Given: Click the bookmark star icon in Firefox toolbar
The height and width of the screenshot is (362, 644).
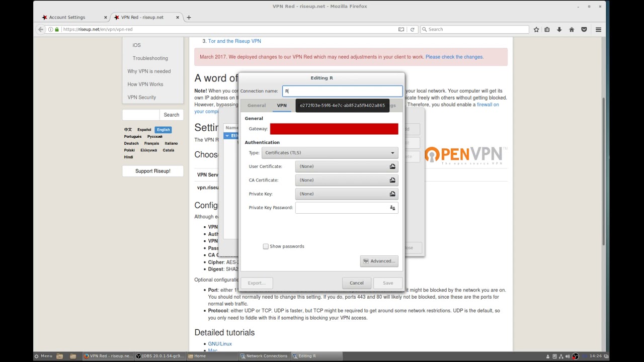Looking at the screenshot, I should 536,30.
